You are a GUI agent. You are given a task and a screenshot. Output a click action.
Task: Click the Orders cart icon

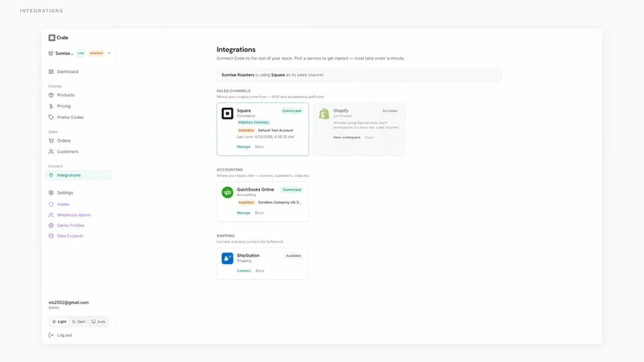tap(51, 140)
